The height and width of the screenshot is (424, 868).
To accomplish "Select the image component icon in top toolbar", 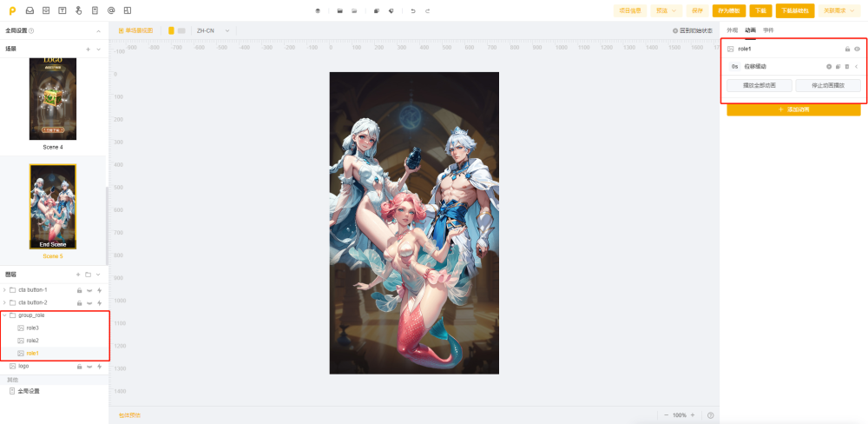I will pos(46,10).
